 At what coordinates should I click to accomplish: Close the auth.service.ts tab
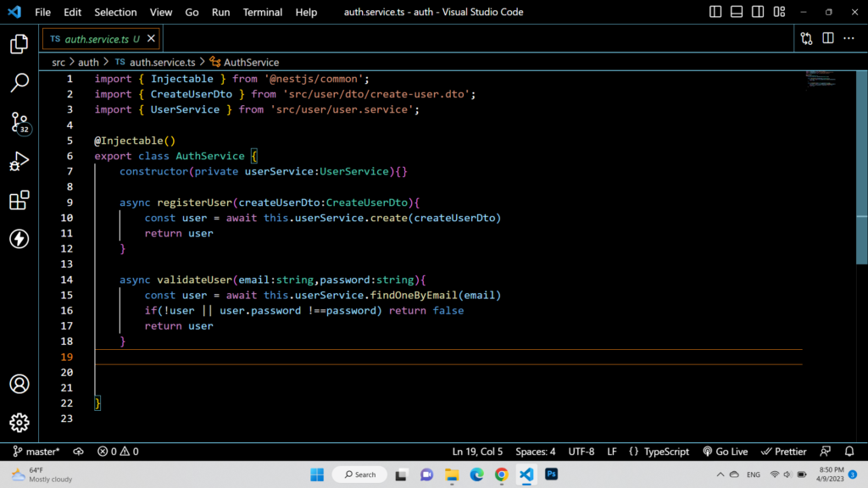point(151,39)
